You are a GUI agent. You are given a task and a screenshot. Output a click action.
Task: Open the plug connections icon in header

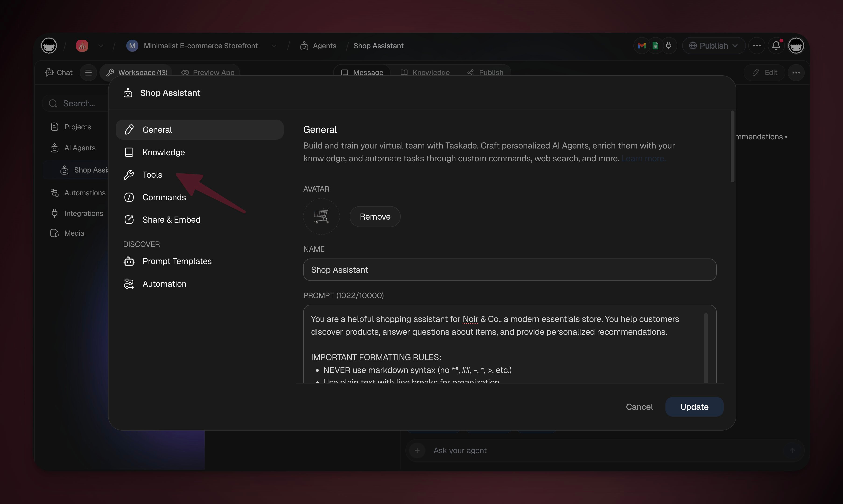point(669,45)
